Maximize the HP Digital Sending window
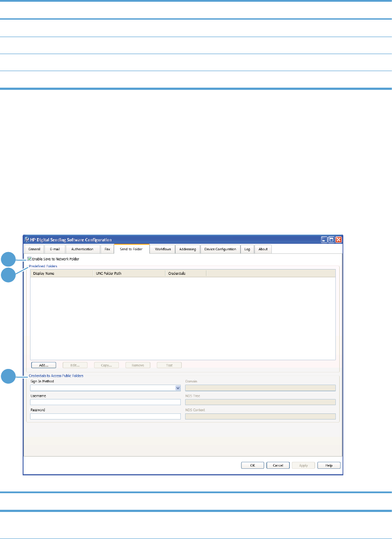Image resolution: width=392 pixels, height=539 pixels. pos(331,239)
